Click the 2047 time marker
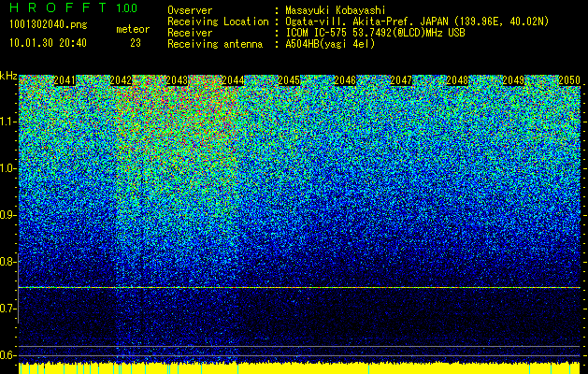The image size is (588, 374). (x=401, y=80)
